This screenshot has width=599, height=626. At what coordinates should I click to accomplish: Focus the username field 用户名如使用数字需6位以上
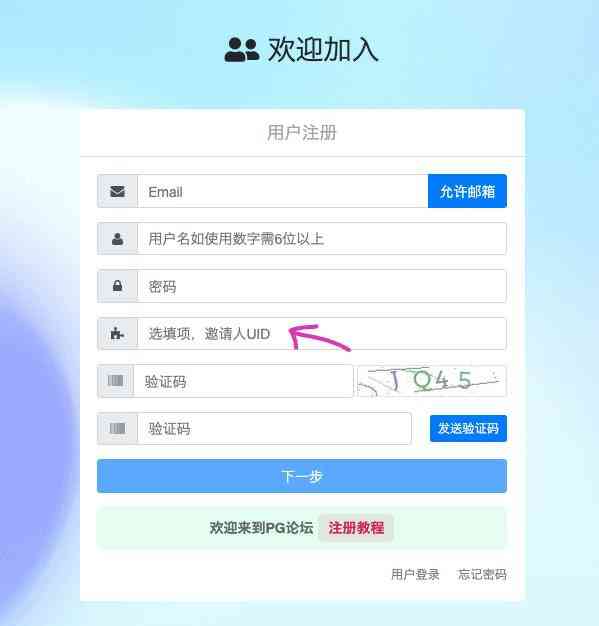322,239
